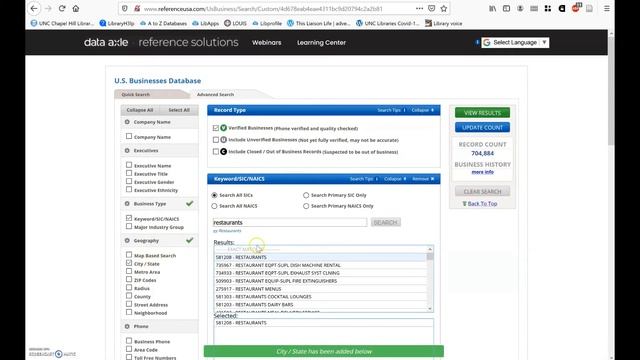Go back with the browser back arrow
The image size is (640, 360).
(34, 9)
